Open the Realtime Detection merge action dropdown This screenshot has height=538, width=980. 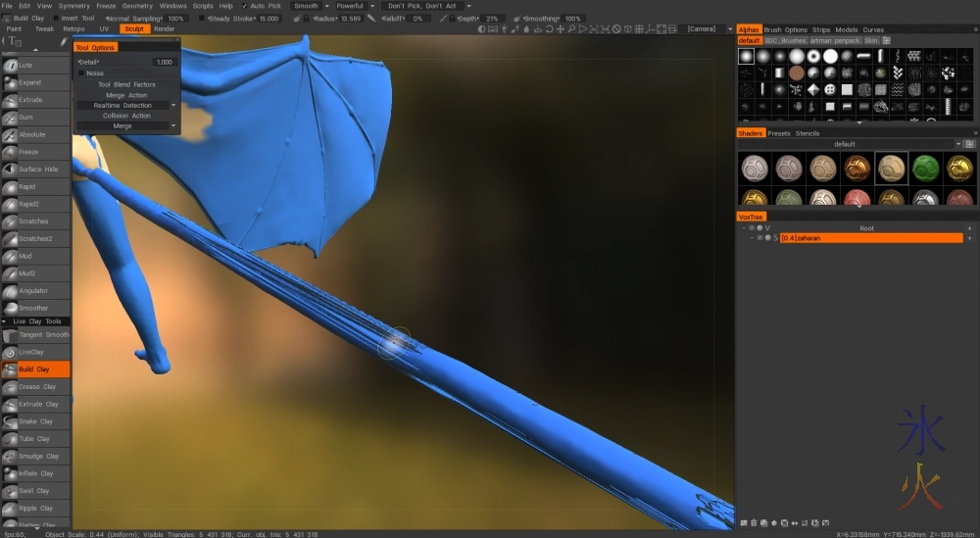tap(127, 105)
